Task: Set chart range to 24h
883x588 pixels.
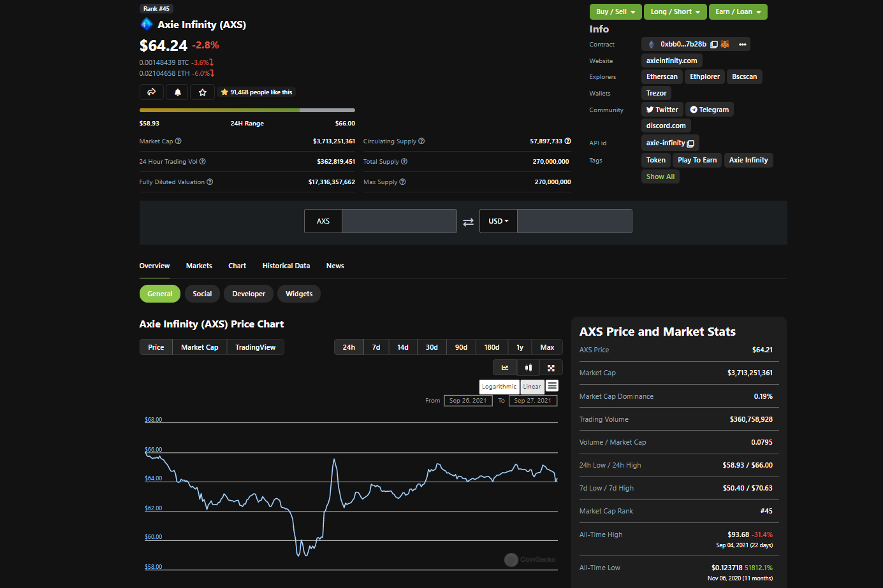Action: point(349,347)
